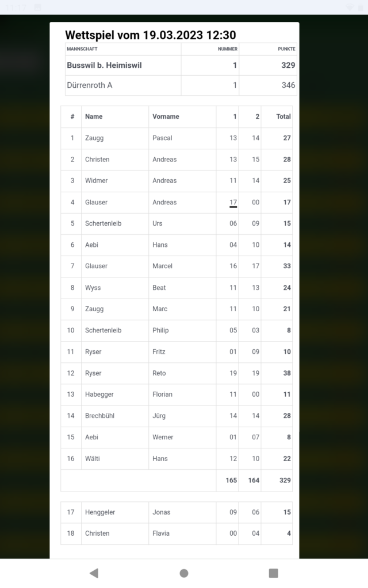
Task: Open recent apps with square button
Action: click(x=274, y=573)
